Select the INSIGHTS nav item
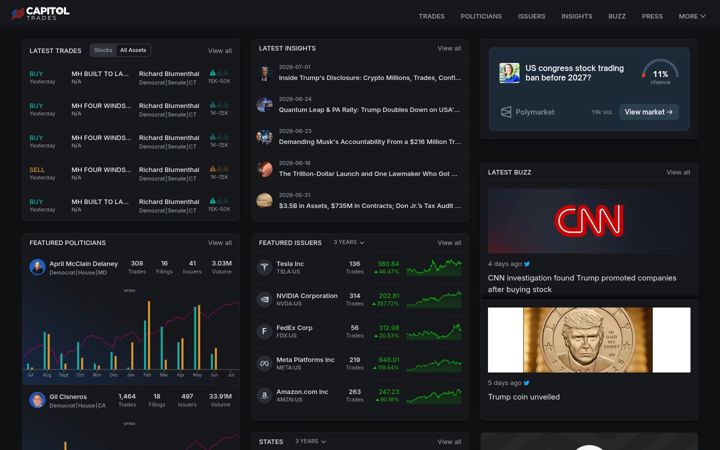The width and height of the screenshot is (720, 450). pyautogui.click(x=576, y=16)
